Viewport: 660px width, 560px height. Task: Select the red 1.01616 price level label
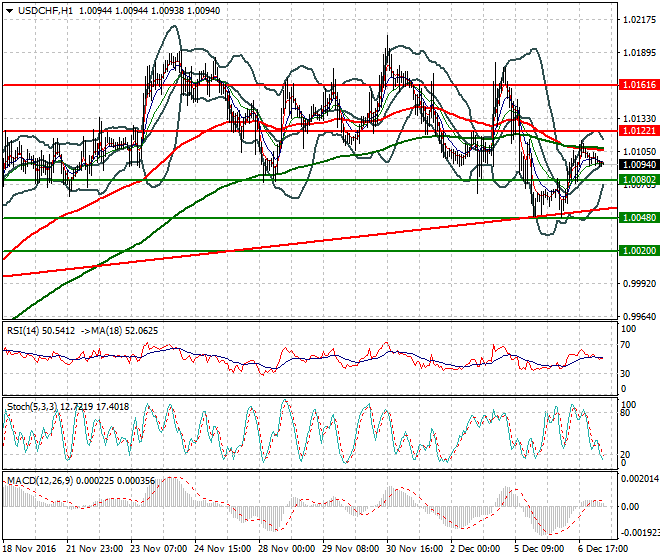click(x=639, y=85)
